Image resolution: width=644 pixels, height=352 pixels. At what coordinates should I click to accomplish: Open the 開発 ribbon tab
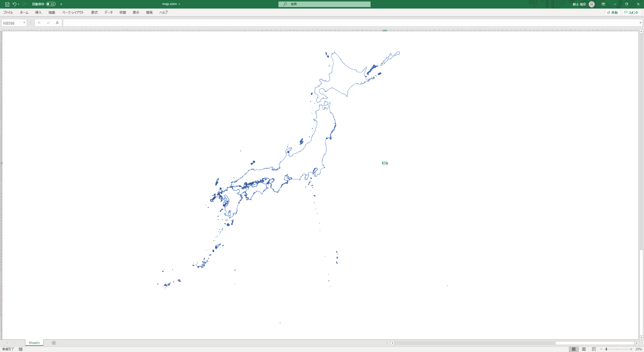pos(149,12)
